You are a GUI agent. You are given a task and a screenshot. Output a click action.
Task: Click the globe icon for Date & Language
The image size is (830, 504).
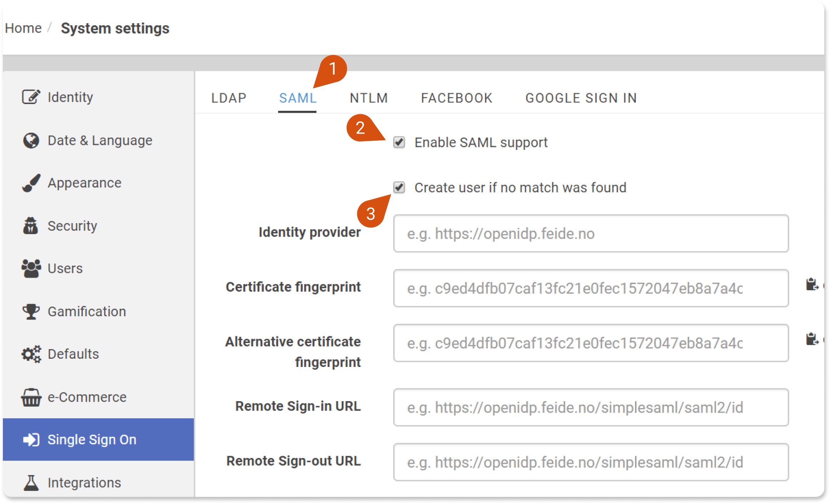pos(31,140)
